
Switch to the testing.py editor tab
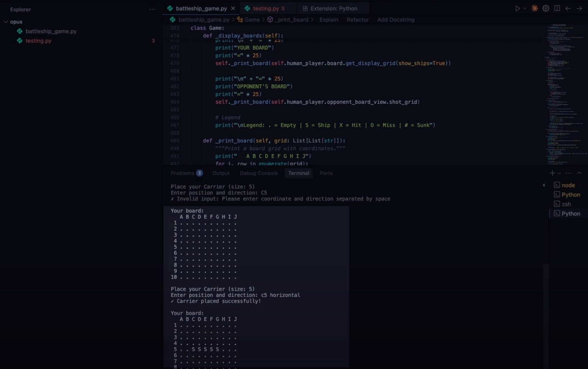(266, 8)
